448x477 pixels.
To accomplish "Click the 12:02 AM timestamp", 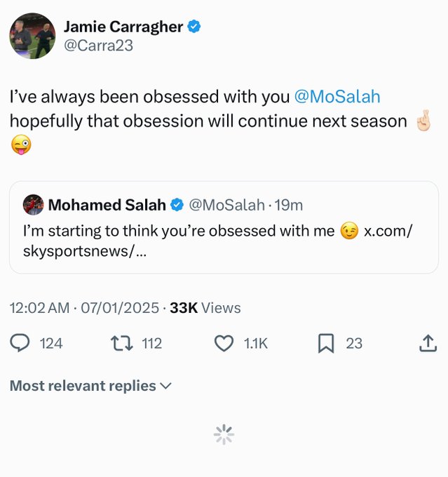I will [x=39, y=308].
